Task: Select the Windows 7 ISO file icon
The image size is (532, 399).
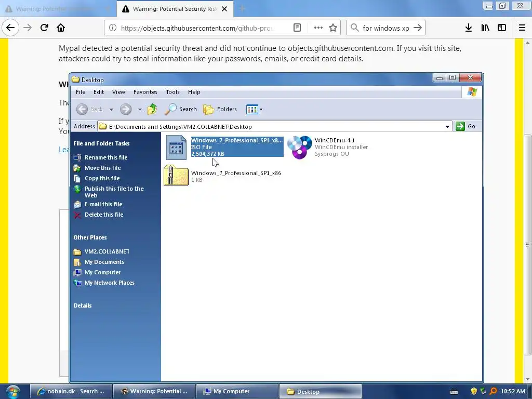Action: (176, 147)
